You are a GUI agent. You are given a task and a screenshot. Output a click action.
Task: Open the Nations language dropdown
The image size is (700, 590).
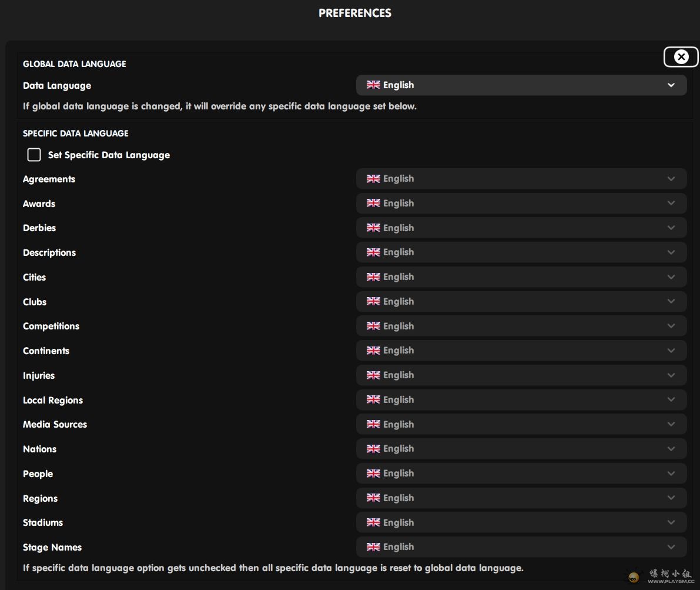(x=521, y=449)
